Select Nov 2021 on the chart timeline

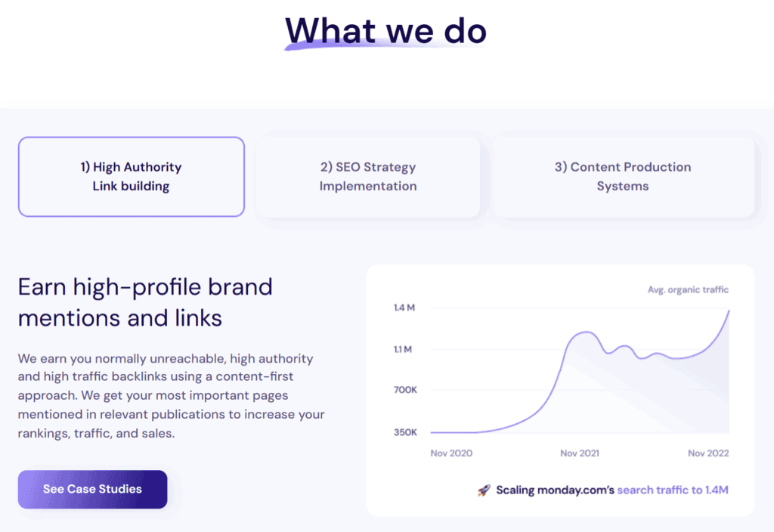pos(579,453)
